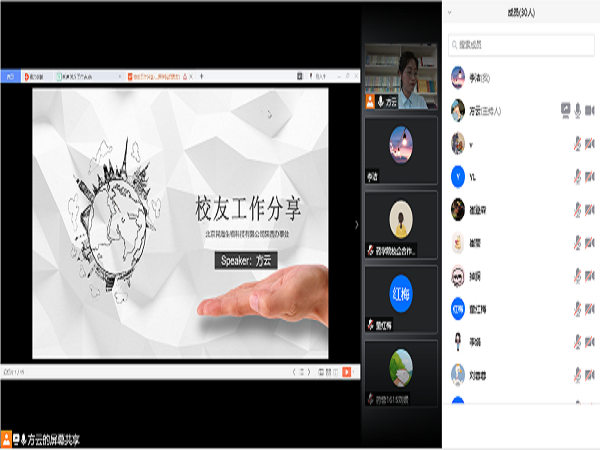600x450 pixels.
Task: Click the camera icon in 刘鑫鑫 row
Action: pos(591,375)
